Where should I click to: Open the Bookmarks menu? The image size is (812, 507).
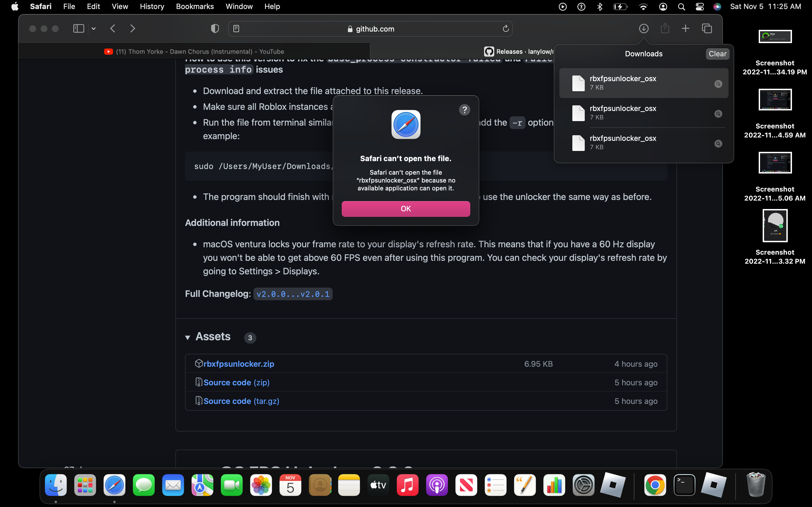pyautogui.click(x=195, y=6)
